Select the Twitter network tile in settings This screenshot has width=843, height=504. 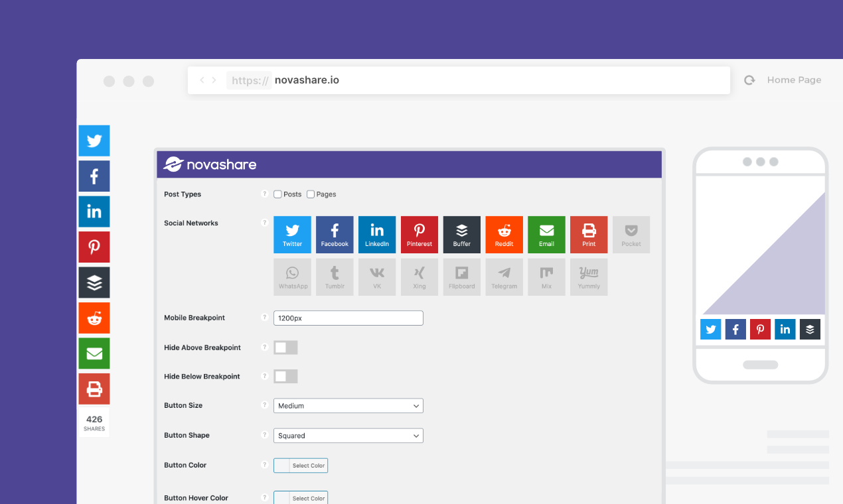click(292, 235)
